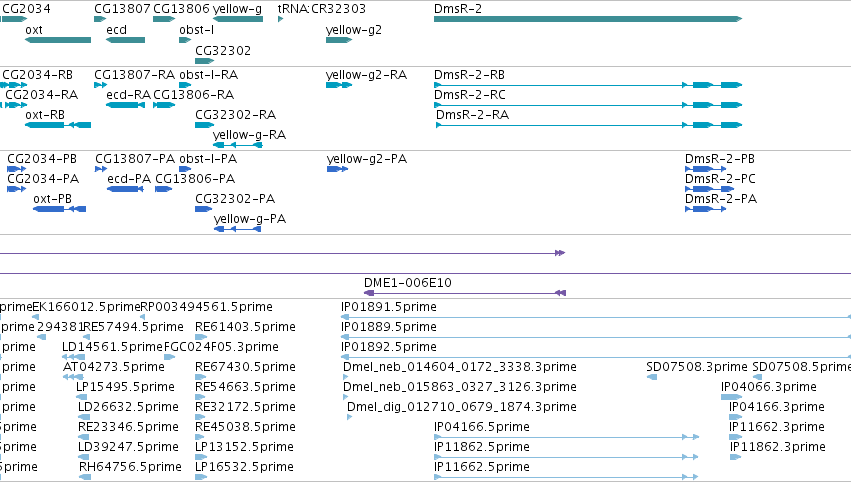Select IP01892.5prime EST label
The width and height of the screenshot is (851, 482).
389,347
